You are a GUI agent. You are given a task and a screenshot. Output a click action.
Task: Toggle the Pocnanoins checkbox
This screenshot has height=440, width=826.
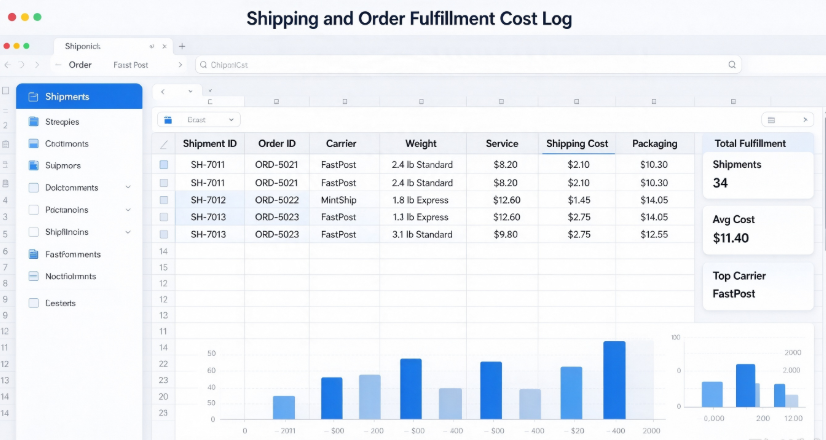coord(34,210)
